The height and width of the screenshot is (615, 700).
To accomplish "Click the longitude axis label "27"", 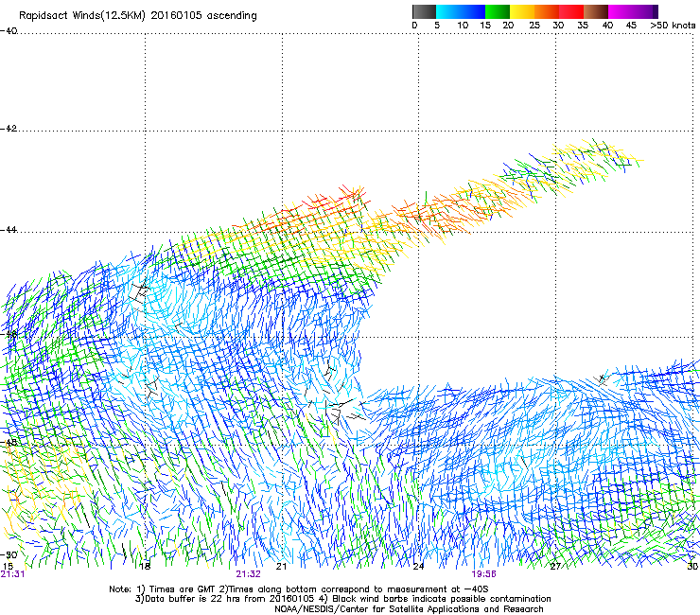I will [x=555, y=567].
